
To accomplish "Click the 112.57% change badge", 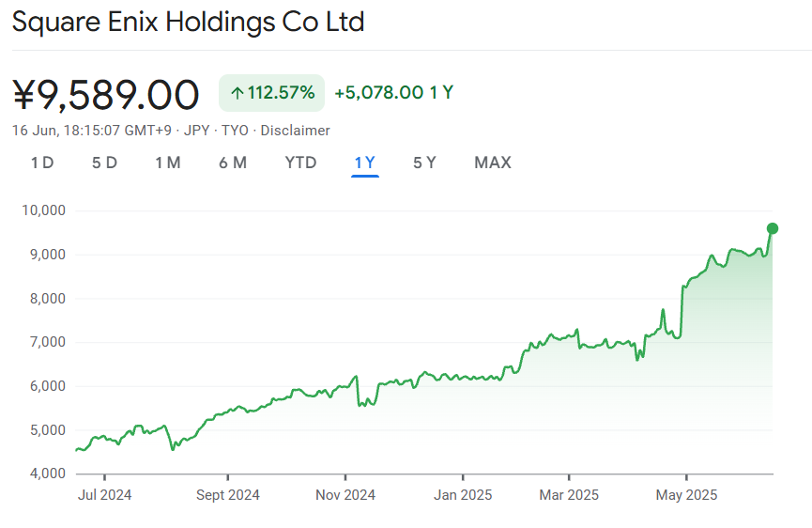I will tap(271, 93).
